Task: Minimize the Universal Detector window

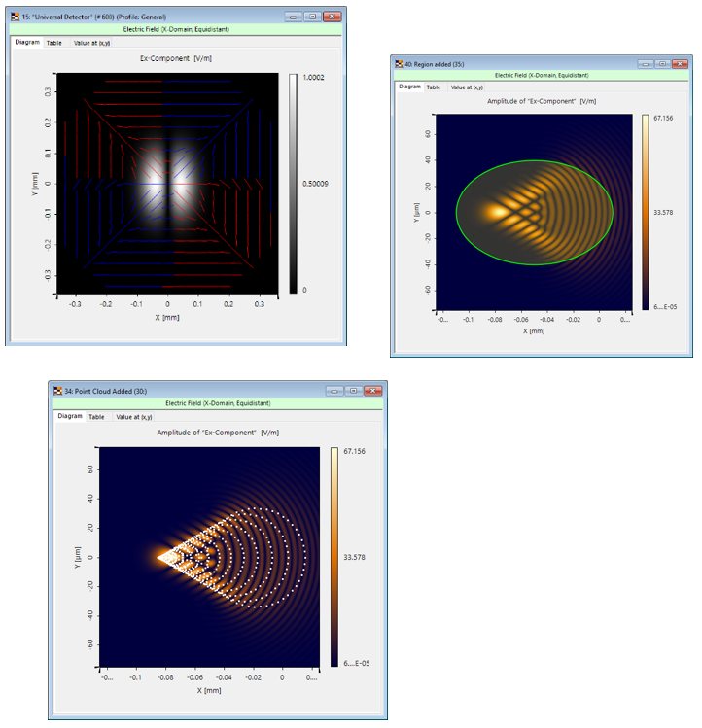Action: tap(293, 17)
